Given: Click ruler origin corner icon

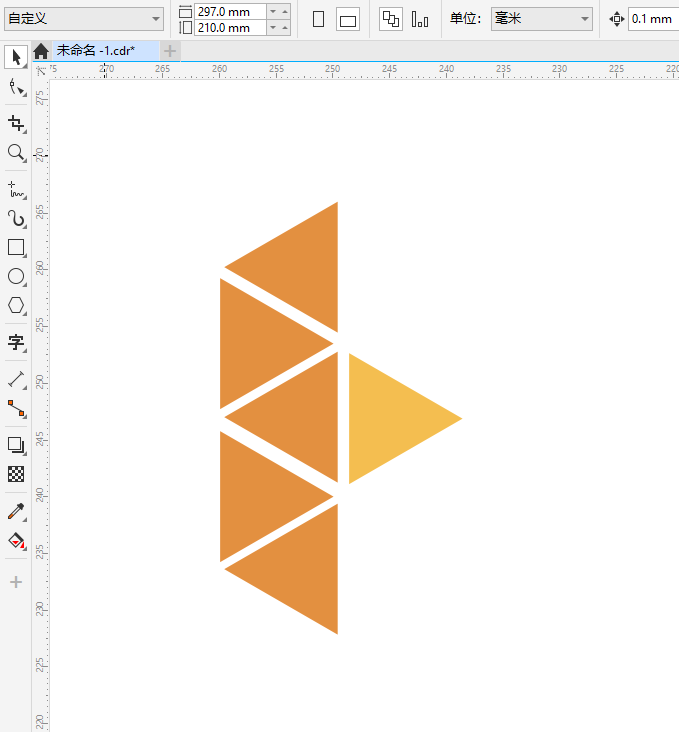Looking at the screenshot, I should tap(41, 70).
